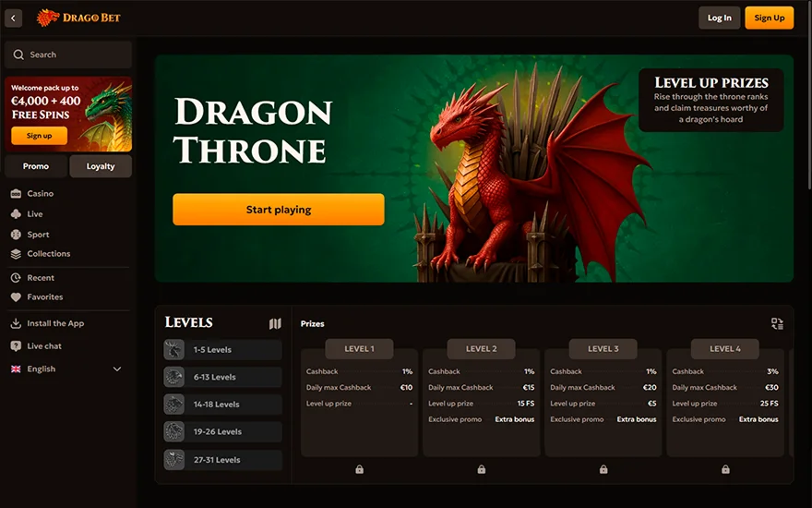The image size is (812, 508).
Task: Select the 27-31 Levels dragon badge
Action: [x=174, y=460]
